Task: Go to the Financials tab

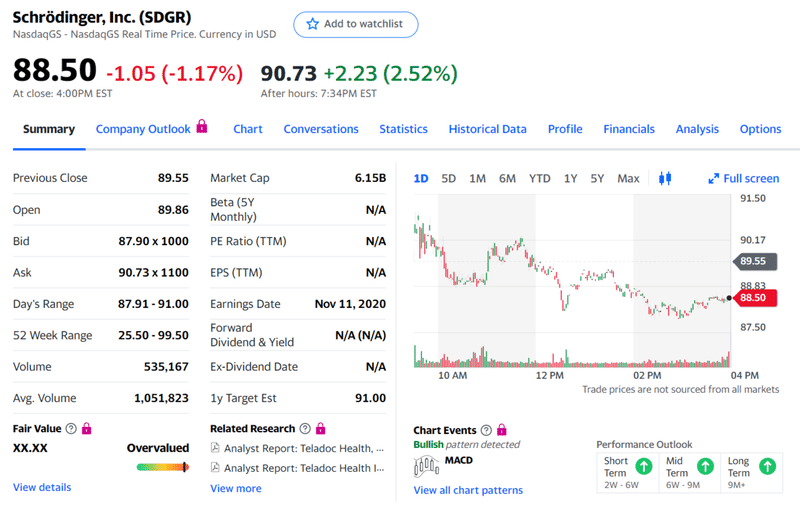Action: point(629,129)
